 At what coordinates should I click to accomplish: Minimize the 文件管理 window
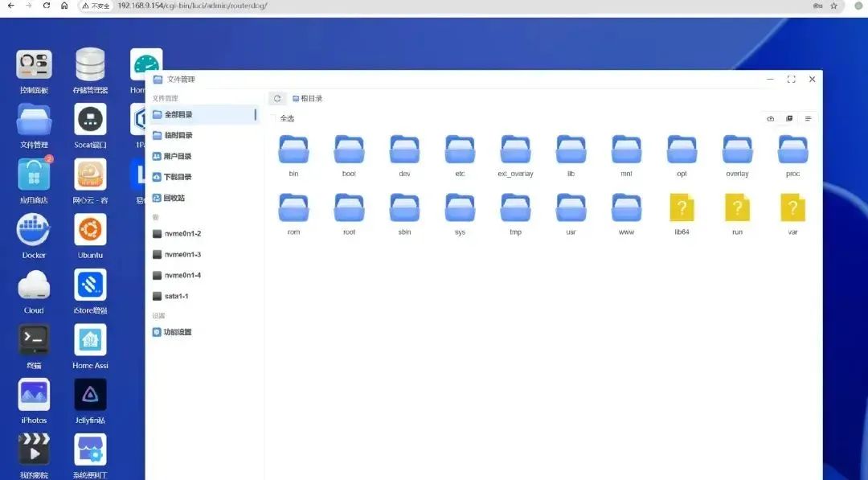coord(770,79)
